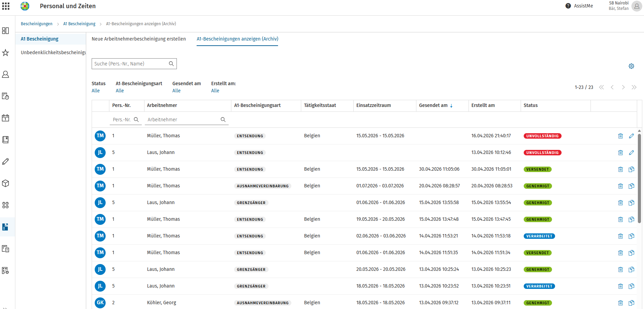The height and width of the screenshot is (309, 644).
Task: Click the favorites star sidebar icon
Action: [5, 52]
